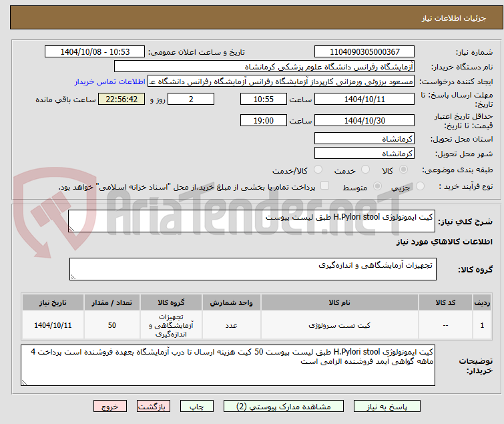Viewport: 504px width, 424px height.
Task: Click the general description textarea 'شرح کلی نیاز'
Action: [x=252, y=221]
